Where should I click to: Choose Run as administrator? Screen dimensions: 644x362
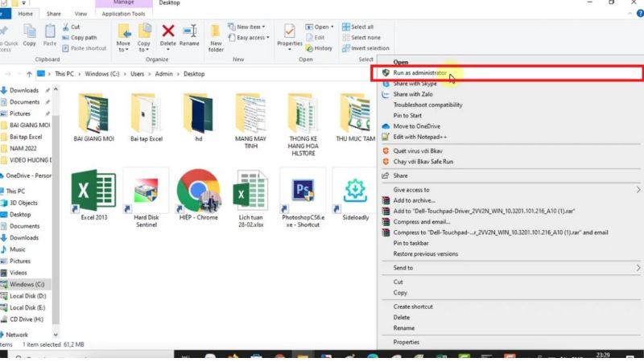(x=420, y=73)
